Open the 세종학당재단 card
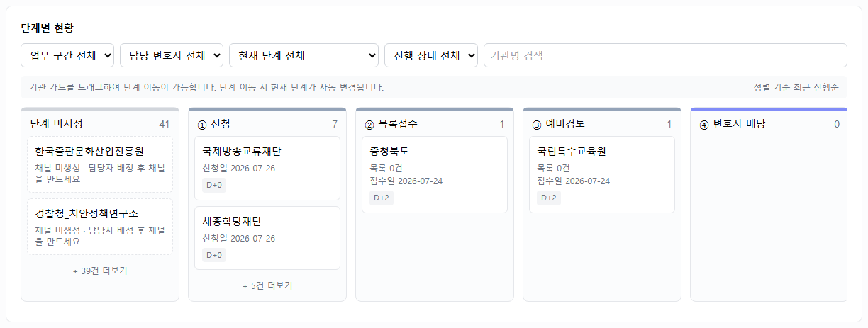The width and height of the screenshot is (868, 328). [267, 238]
